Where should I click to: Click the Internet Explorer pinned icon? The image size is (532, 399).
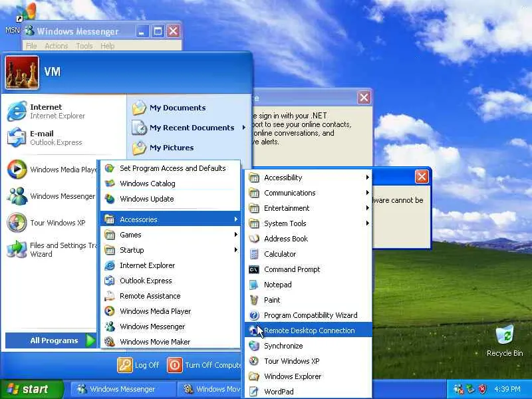click(x=17, y=111)
